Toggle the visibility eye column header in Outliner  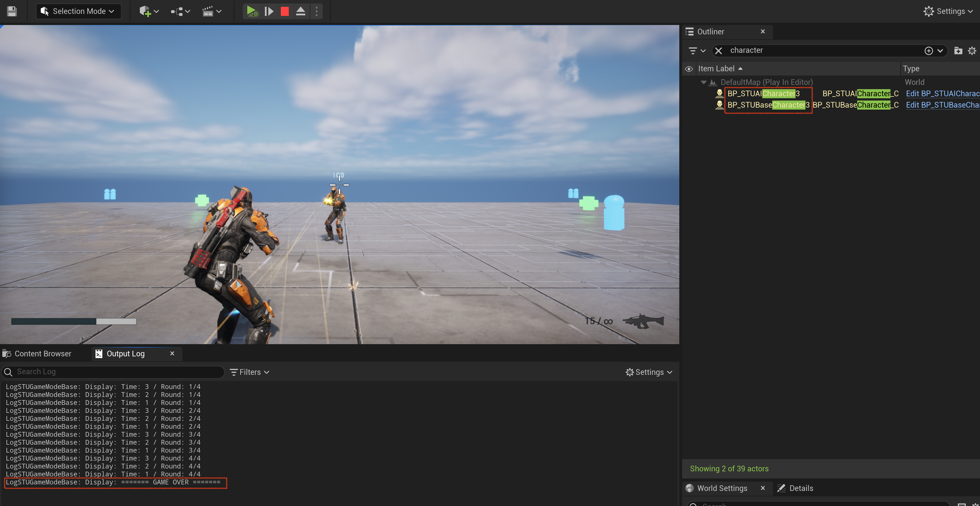coord(689,69)
